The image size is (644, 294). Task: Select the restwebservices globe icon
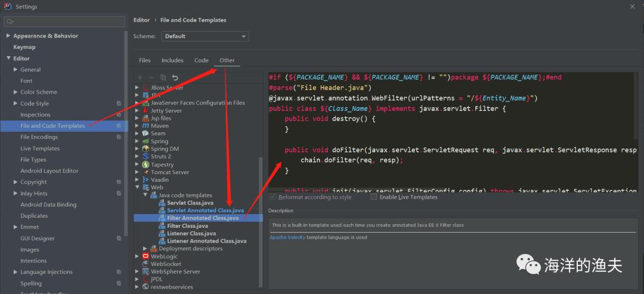pos(145,287)
